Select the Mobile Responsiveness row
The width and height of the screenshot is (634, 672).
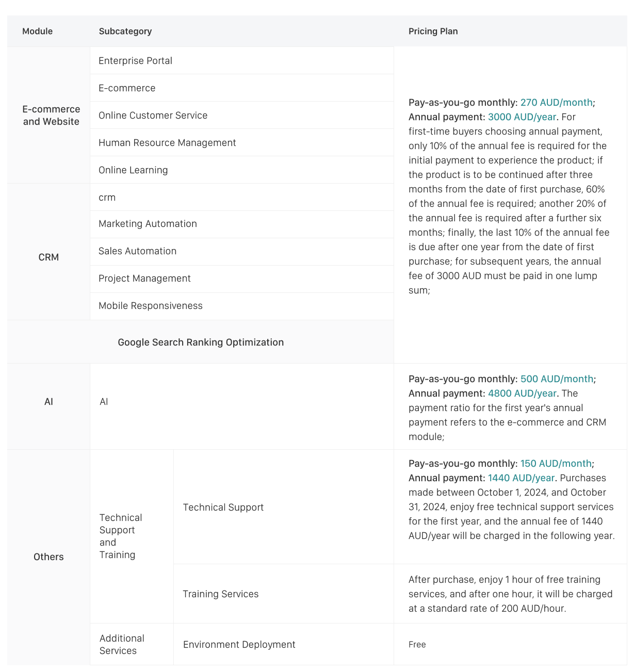151,306
